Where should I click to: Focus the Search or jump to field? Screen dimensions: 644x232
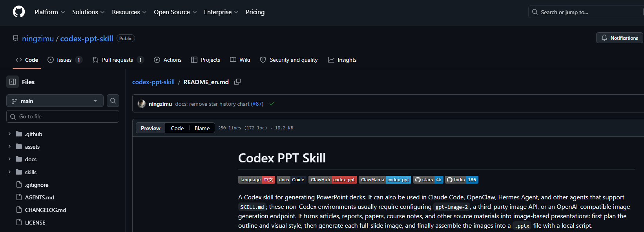click(586, 12)
